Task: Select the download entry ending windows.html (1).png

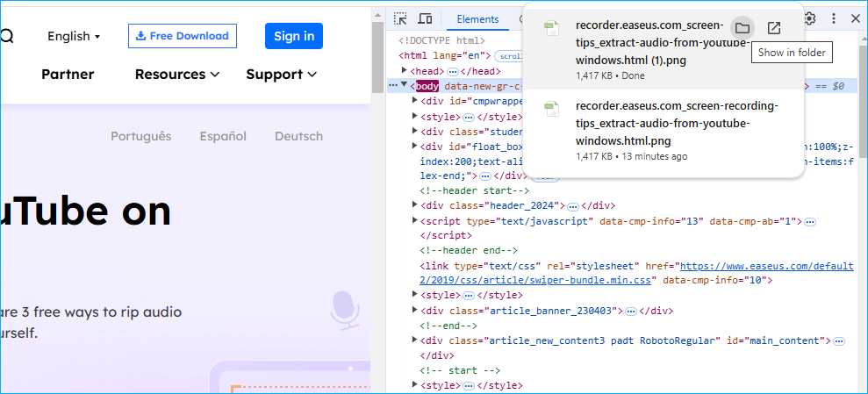Action: pos(664,50)
